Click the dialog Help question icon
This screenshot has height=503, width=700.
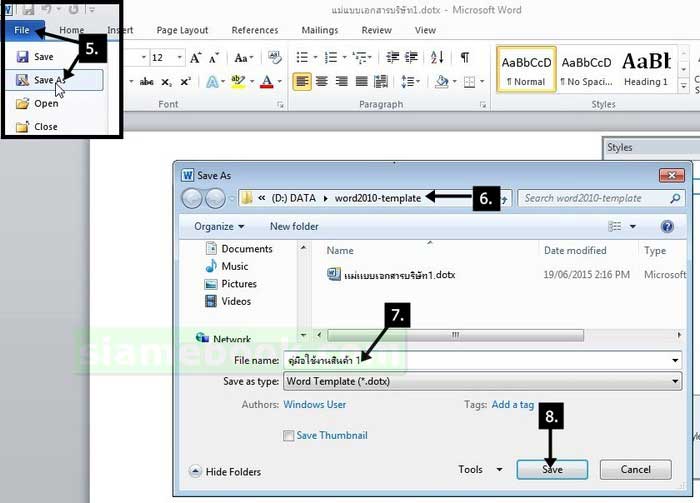[667, 227]
